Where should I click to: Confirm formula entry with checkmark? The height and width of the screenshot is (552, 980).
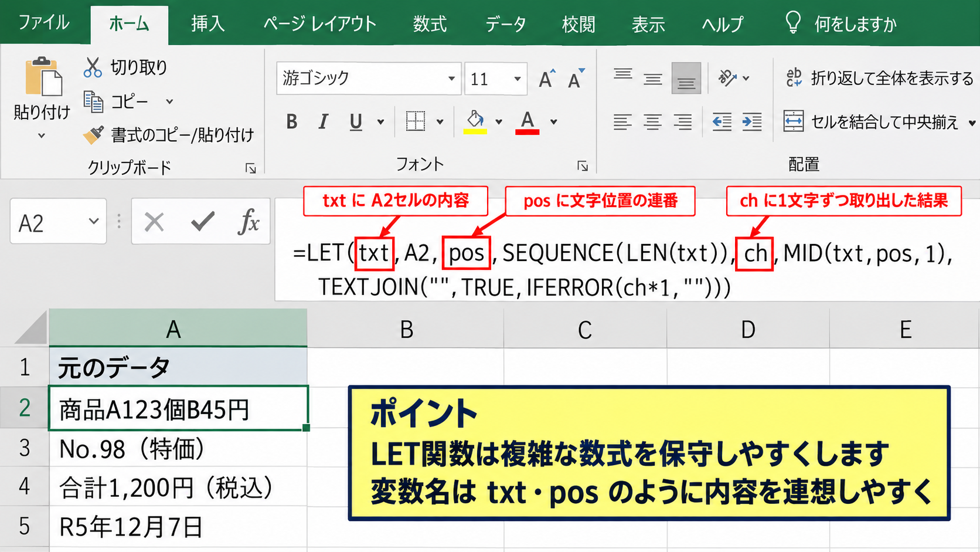[x=203, y=222]
